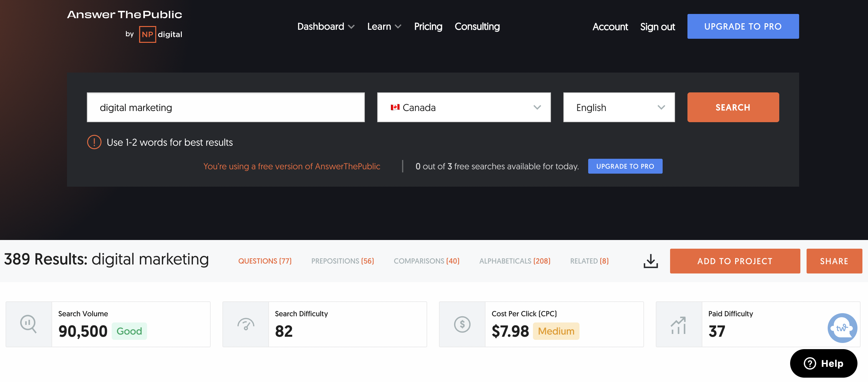Switch to Comparisons (40) tab
This screenshot has height=382, width=868.
[x=426, y=261]
